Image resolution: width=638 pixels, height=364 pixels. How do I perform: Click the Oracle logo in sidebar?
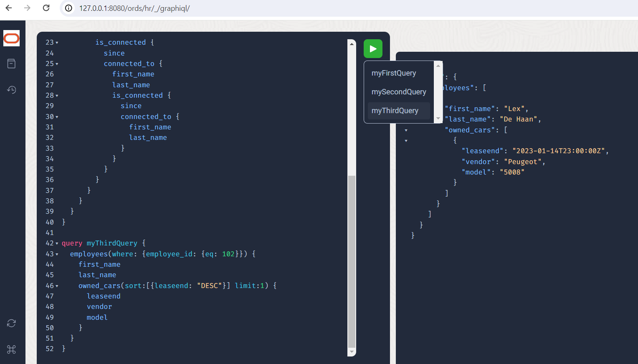pos(11,38)
